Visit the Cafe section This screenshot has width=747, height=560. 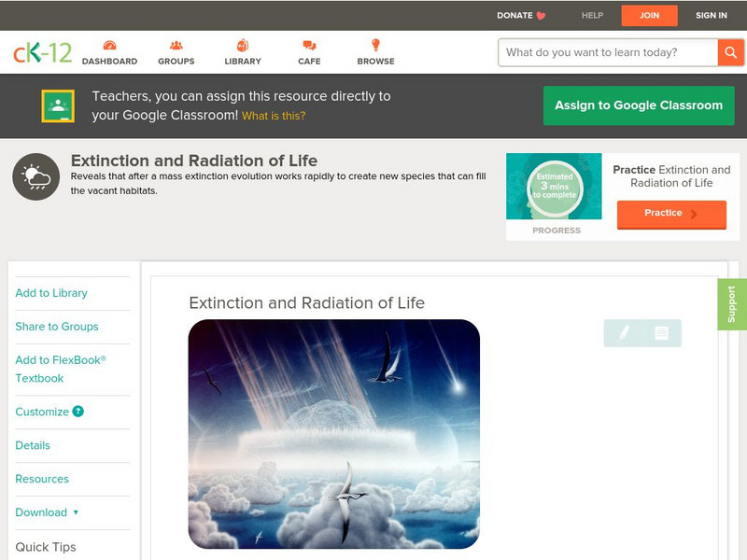308,52
